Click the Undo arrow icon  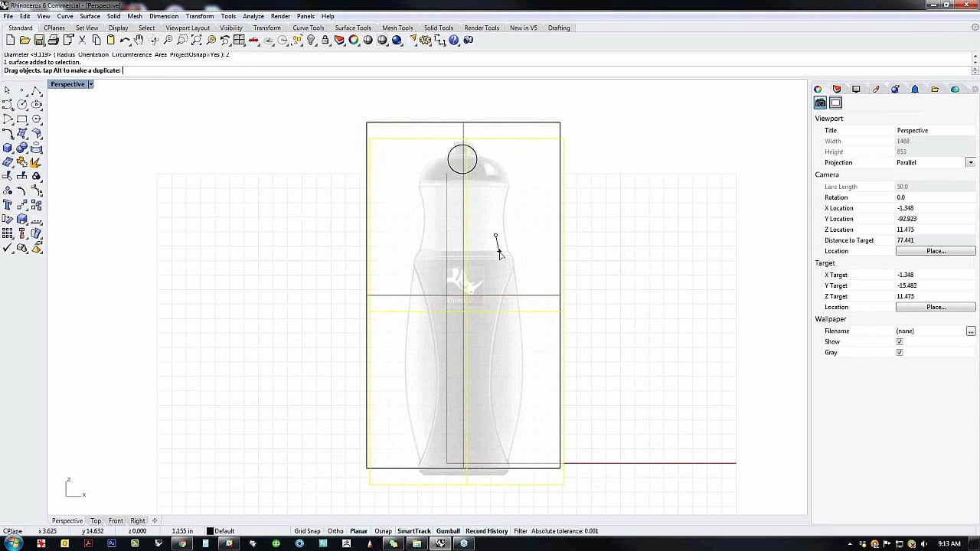point(125,40)
